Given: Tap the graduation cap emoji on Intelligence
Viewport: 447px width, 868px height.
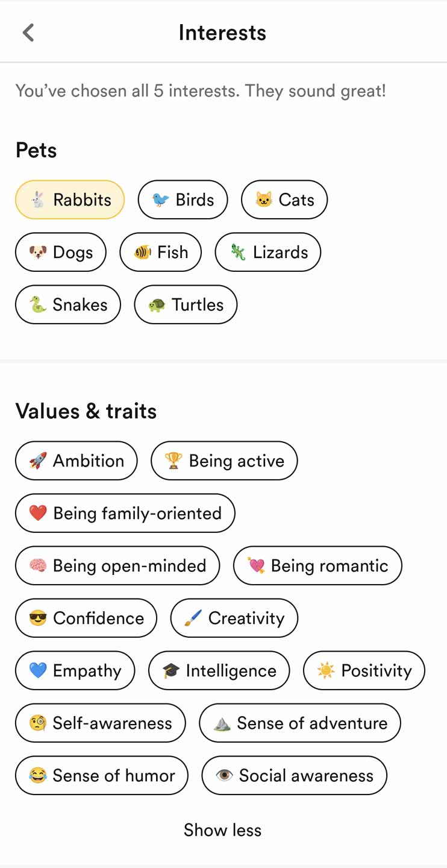Looking at the screenshot, I should coord(171,670).
